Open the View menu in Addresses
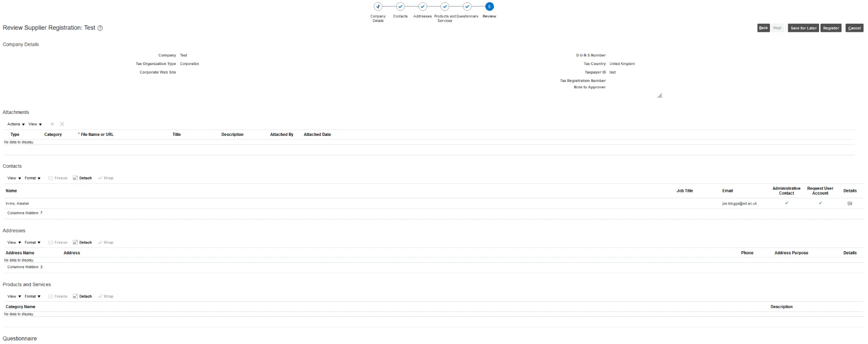This screenshot has width=868, height=344. [14, 243]
